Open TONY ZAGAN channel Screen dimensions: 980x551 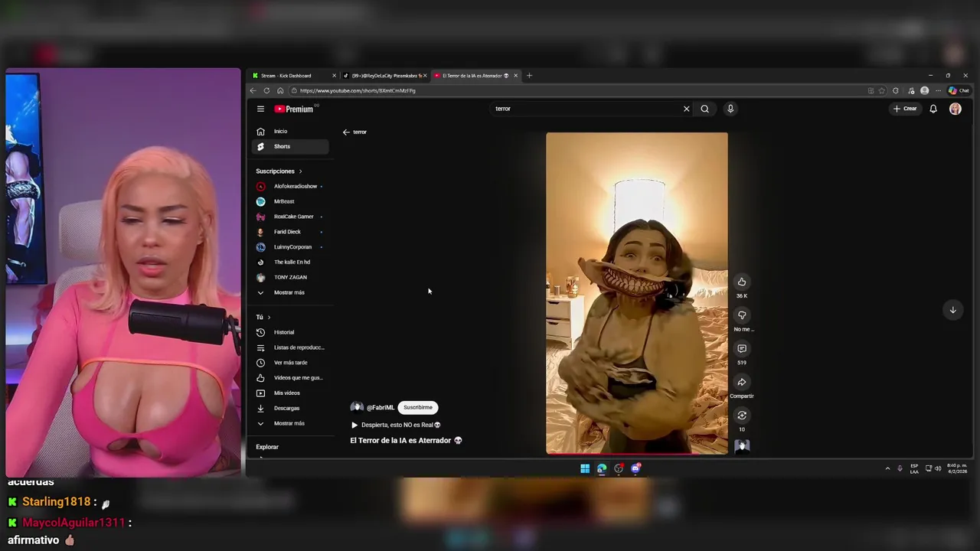click(x=291, y=277)
